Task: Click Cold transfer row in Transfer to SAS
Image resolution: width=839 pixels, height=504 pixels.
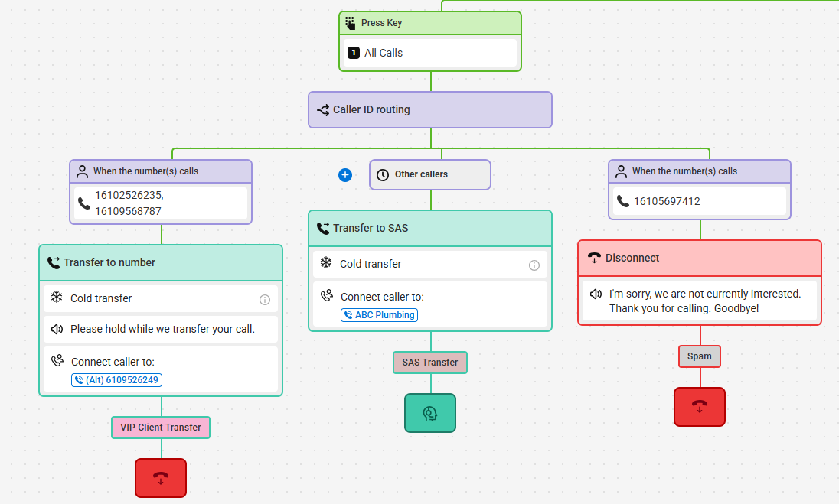Action: click(430, 264)
